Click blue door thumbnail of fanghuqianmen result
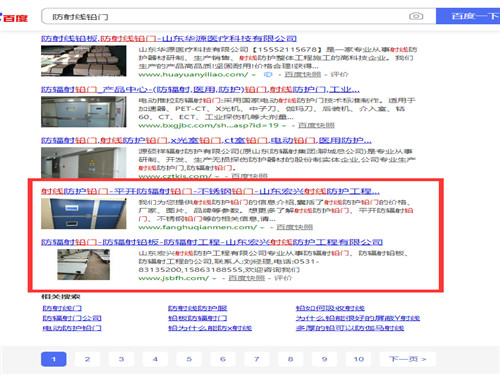 84,214
